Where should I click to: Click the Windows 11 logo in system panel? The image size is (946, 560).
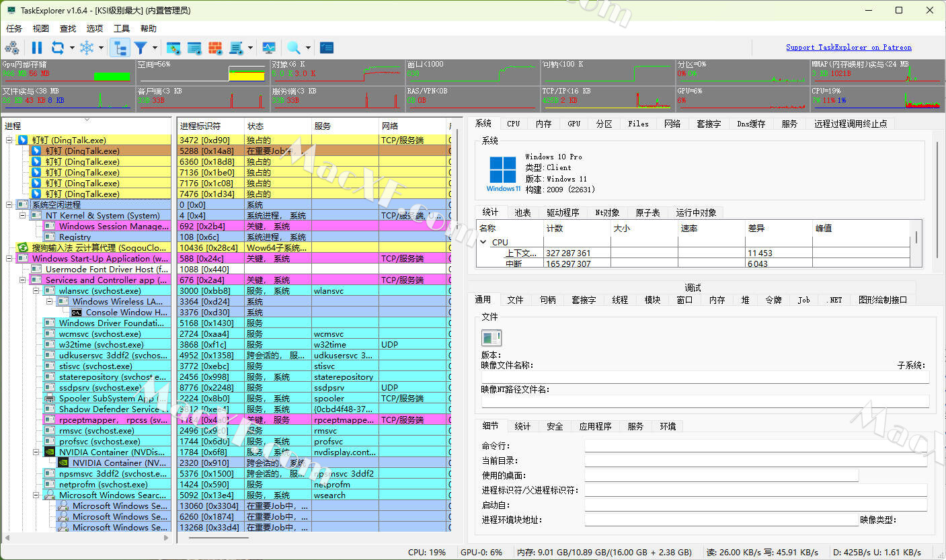point(503,174)
